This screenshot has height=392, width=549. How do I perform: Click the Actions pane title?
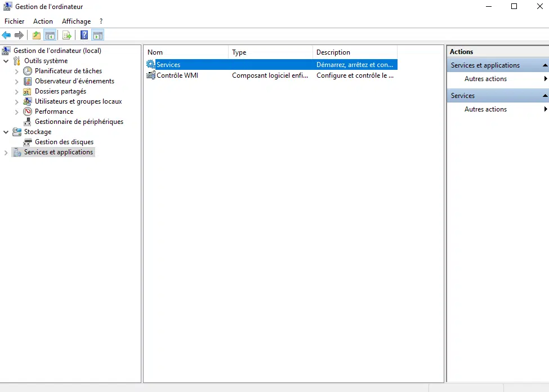pyautogui.click(x=462, y=51)
